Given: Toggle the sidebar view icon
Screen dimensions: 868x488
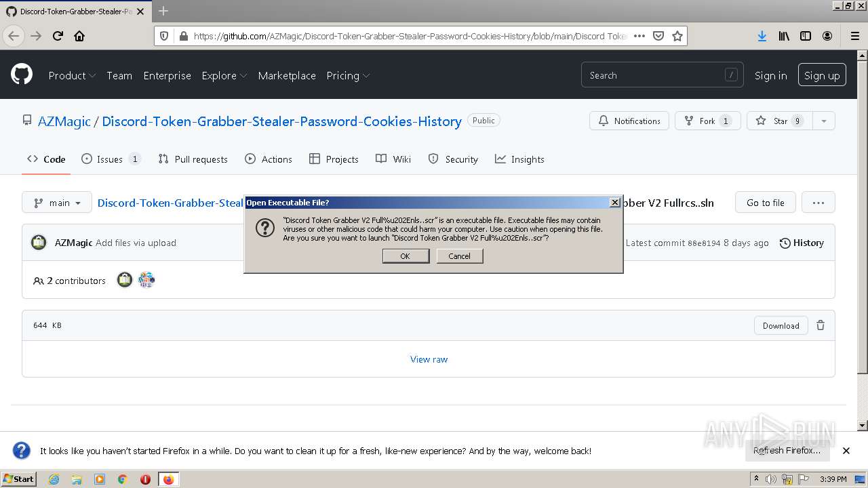Looking at the screenshot, I should point(806,36).
